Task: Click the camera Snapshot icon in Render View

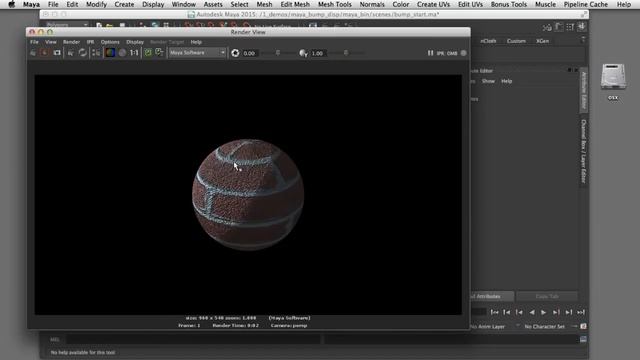Action: point(57,53)
